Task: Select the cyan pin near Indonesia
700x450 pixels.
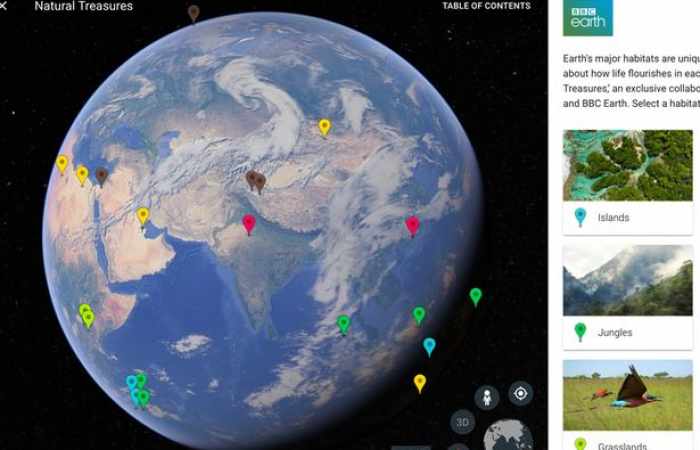Action: tap(429, 346)
